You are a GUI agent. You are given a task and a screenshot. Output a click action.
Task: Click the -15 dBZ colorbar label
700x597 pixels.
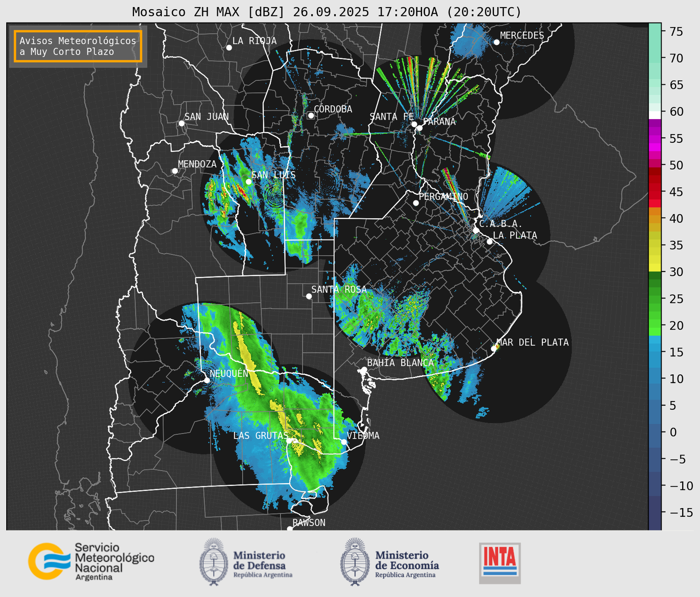pyautogui.click(x=680, y=512)
